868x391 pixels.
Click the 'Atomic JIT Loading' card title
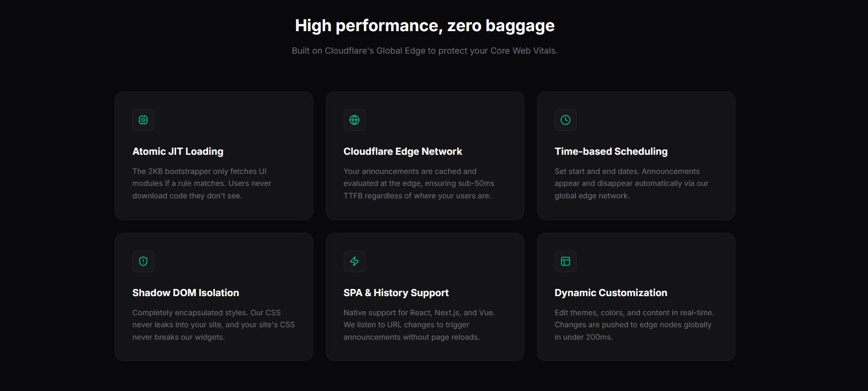[178, 151]
